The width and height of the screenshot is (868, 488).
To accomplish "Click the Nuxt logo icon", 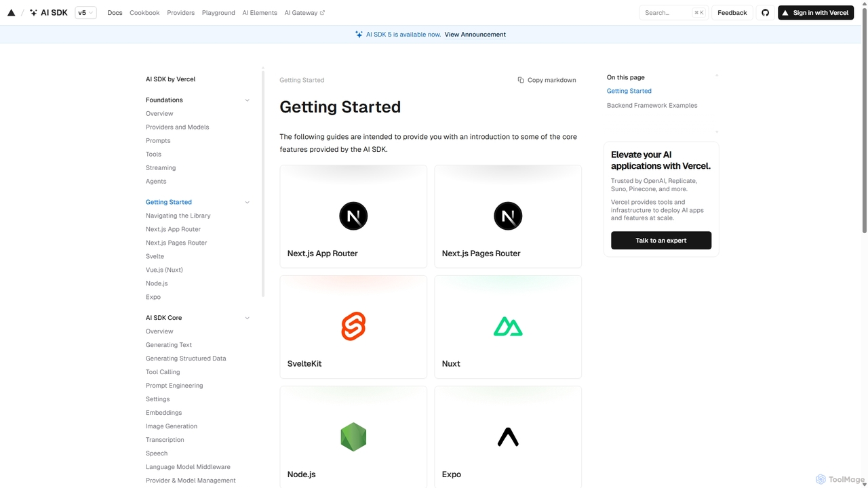I will 508,327.
